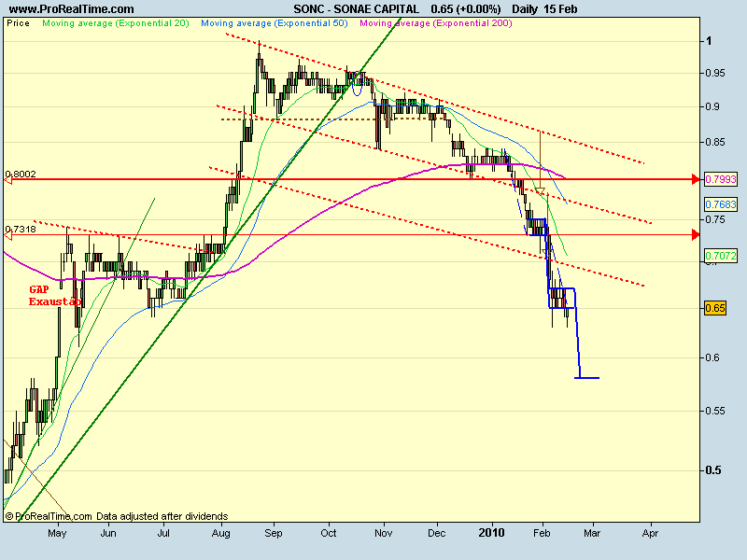Viewport: 747px width, 560px height.
Task: Click the yellow 0.65 current price tag
Action: [x=715, y=308]
